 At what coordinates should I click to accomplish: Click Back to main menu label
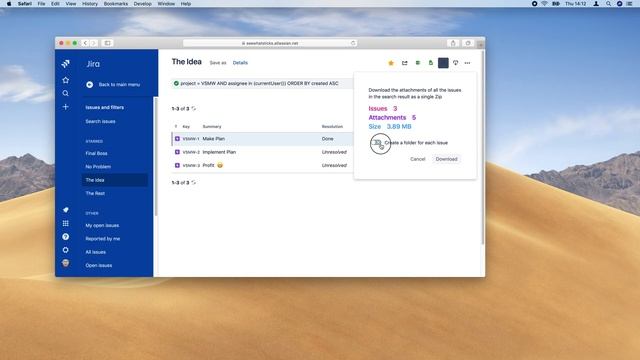click(x=119, y=84)
